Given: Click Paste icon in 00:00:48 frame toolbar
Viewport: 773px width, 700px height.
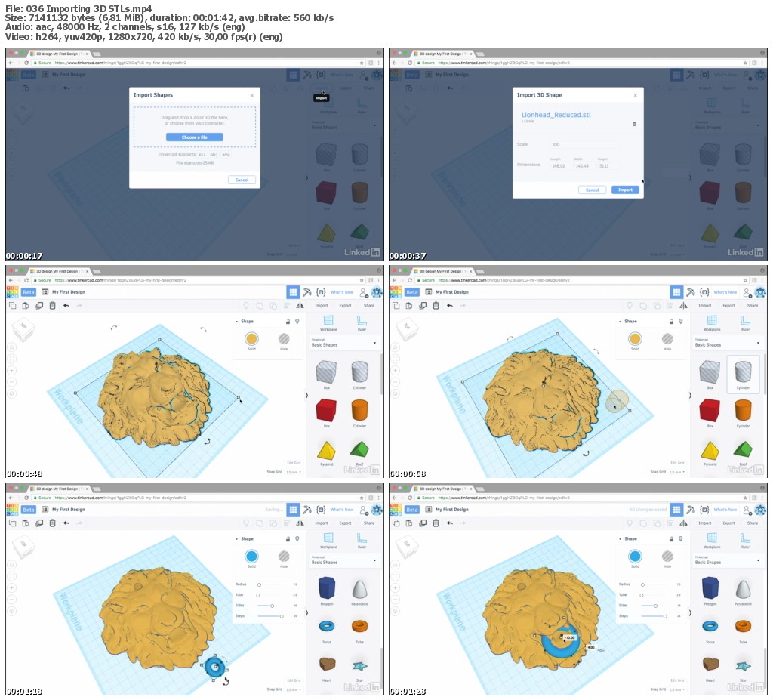Looking at the screenshot, I should pos(26,306).
